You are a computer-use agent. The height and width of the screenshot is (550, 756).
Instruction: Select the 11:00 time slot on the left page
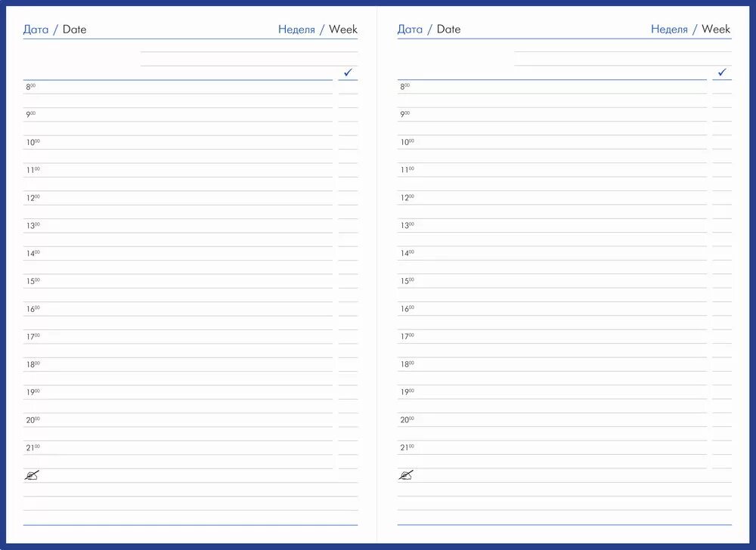click(x=33, y=170)
